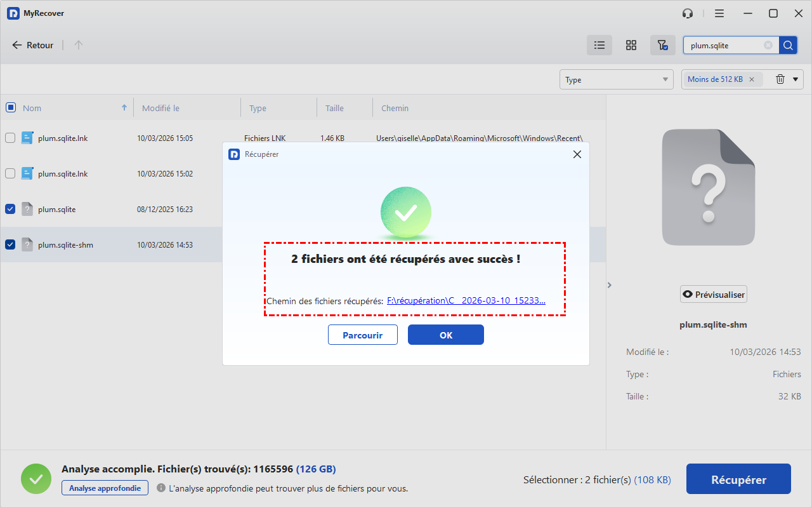Image resolution: width=812 pixels, height=508 pixels.
Task: Click the search magnifier button
Action: 788,45
